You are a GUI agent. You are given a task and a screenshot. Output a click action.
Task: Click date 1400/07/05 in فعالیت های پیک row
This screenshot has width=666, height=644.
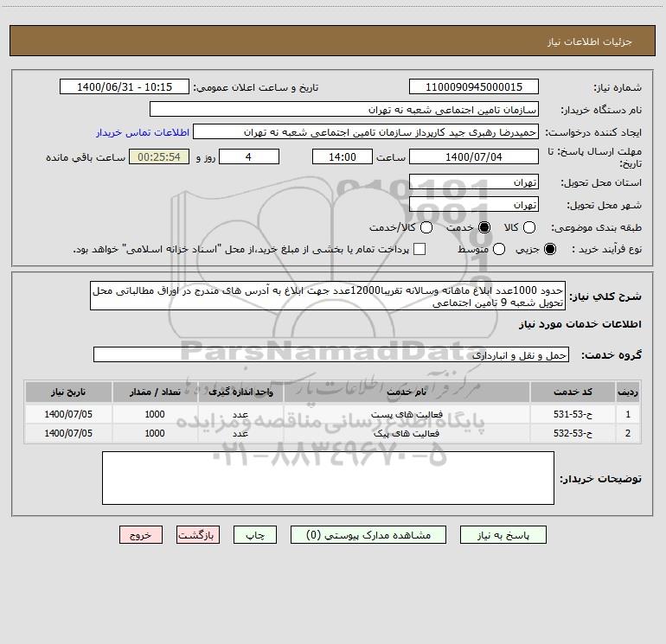coord(68,433)
